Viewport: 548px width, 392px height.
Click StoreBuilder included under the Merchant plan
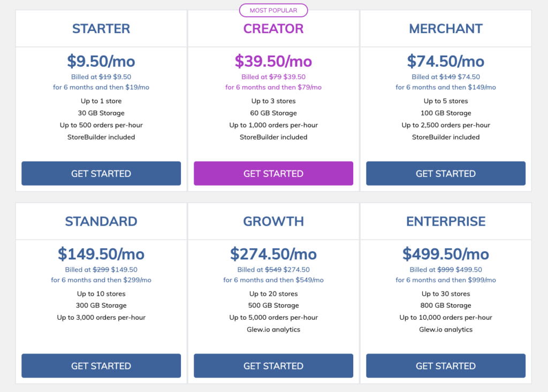click(x=445, y=137)
